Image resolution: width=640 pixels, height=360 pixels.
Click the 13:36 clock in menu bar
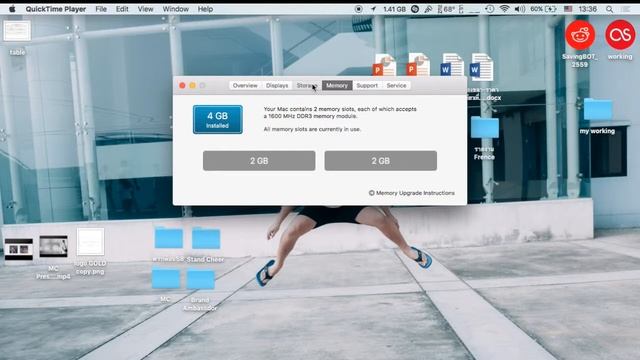click(x=588, y=9)
